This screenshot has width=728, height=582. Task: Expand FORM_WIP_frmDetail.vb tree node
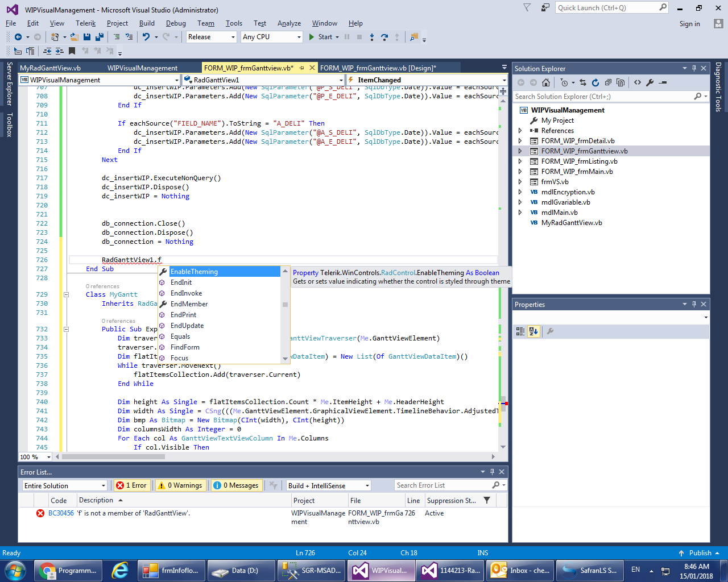[x=520, y=141]
